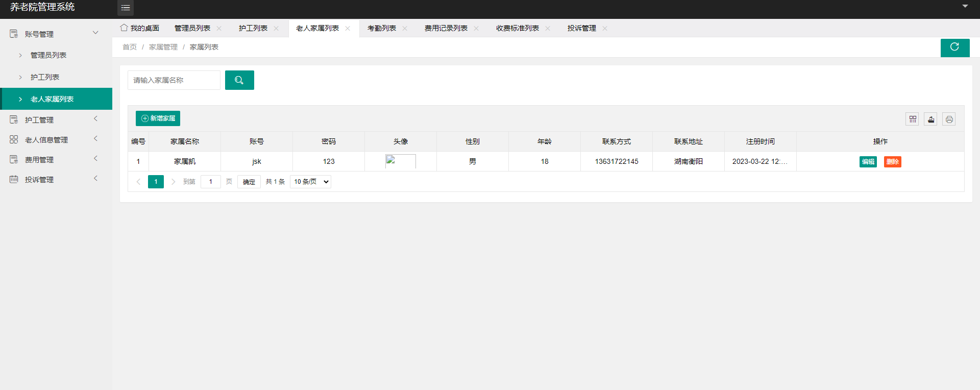Close the 护工列表 tab
This screenshot has height=390, width=980.
[x=276, y=29]
